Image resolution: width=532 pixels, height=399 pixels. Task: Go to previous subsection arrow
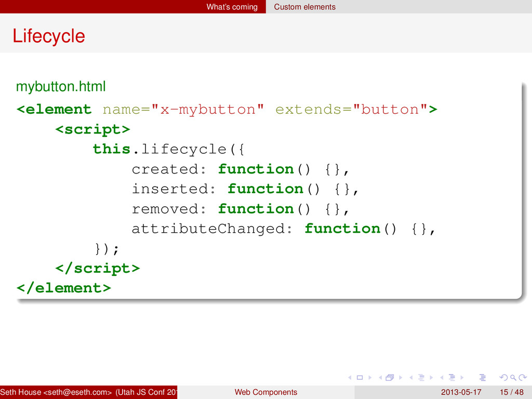click(x=411, y=377)
